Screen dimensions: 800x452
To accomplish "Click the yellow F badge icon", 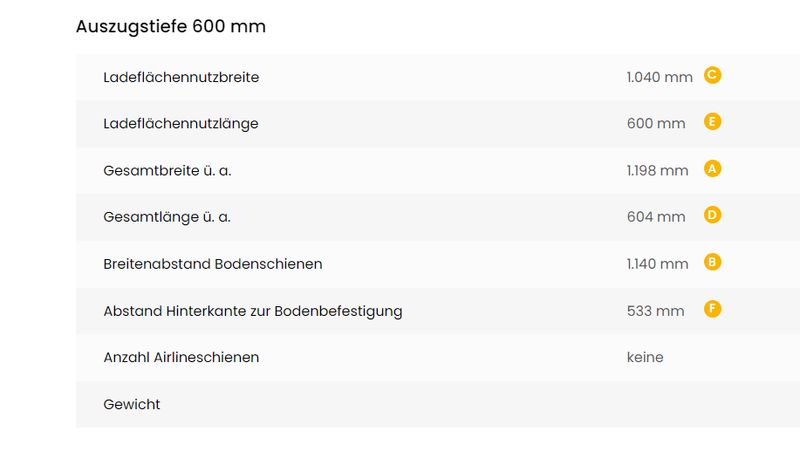I will coord(712,309).
